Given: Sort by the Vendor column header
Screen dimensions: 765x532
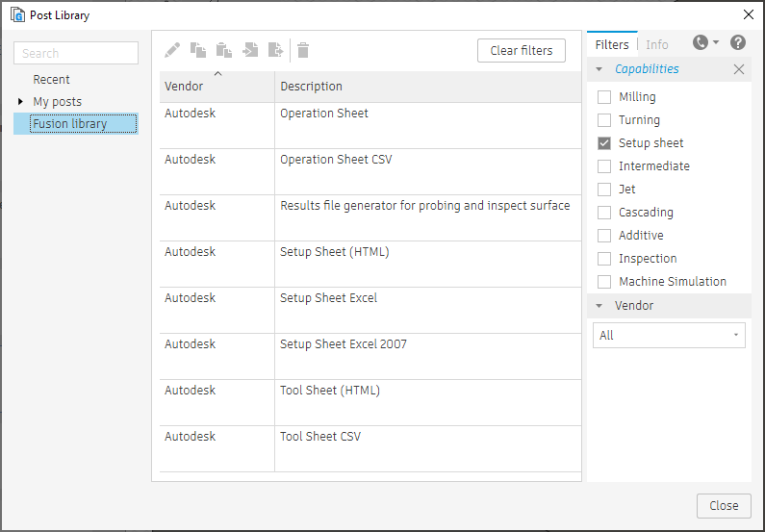Looking at the screenshot, I should click(x=217, y=87).
